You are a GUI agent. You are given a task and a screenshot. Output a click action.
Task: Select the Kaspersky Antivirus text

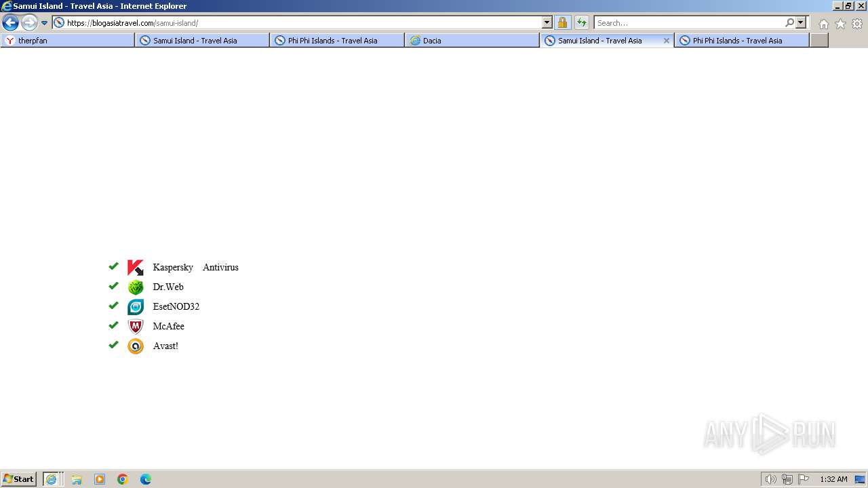pyautogui.click(x=196, y=268)
